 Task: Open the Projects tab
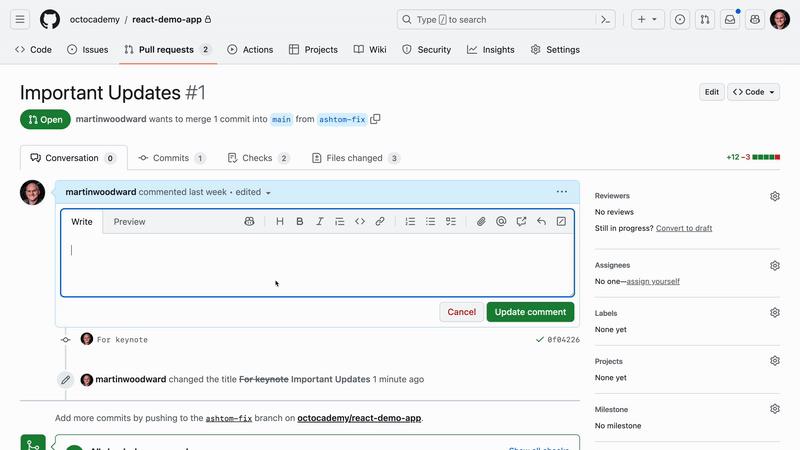click(x=313, y=49)
